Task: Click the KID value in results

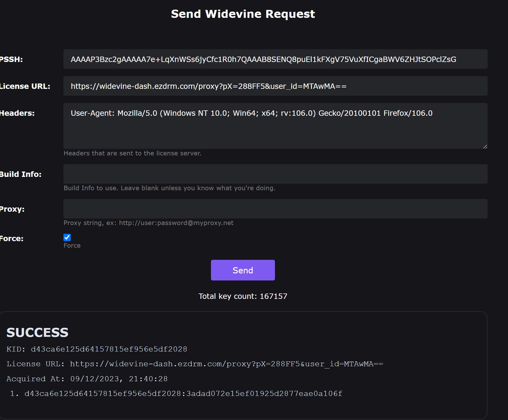Action: (109, 349)
